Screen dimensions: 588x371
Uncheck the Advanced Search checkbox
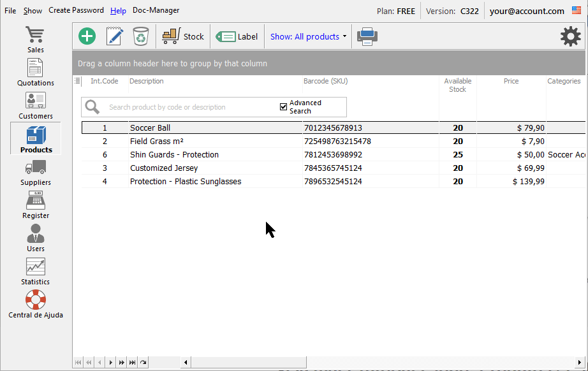coord(284,107)
